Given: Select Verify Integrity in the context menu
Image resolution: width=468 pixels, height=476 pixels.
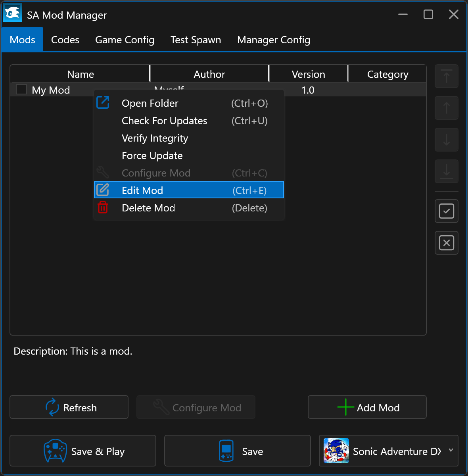Looking at the screenshot, I should (155, 138).
